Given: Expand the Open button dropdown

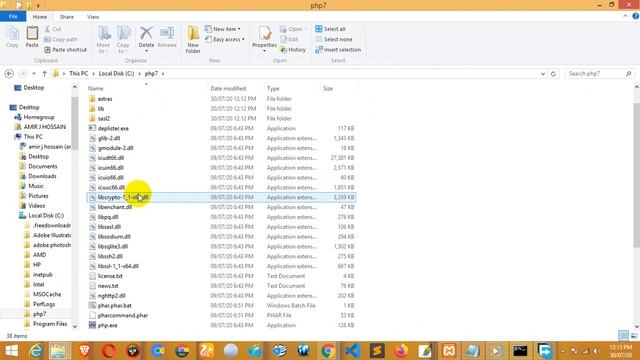Looking at the screenshot, I should [305, 29].
